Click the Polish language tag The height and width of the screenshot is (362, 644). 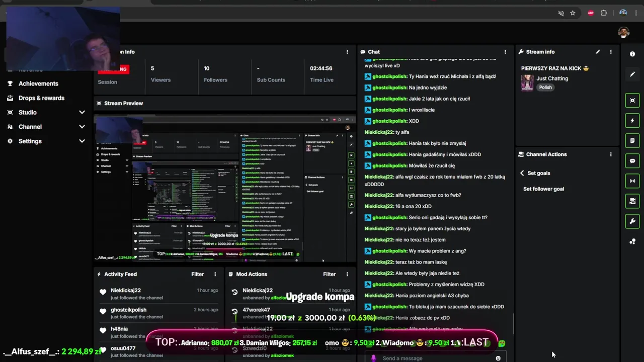pos(545,87)
